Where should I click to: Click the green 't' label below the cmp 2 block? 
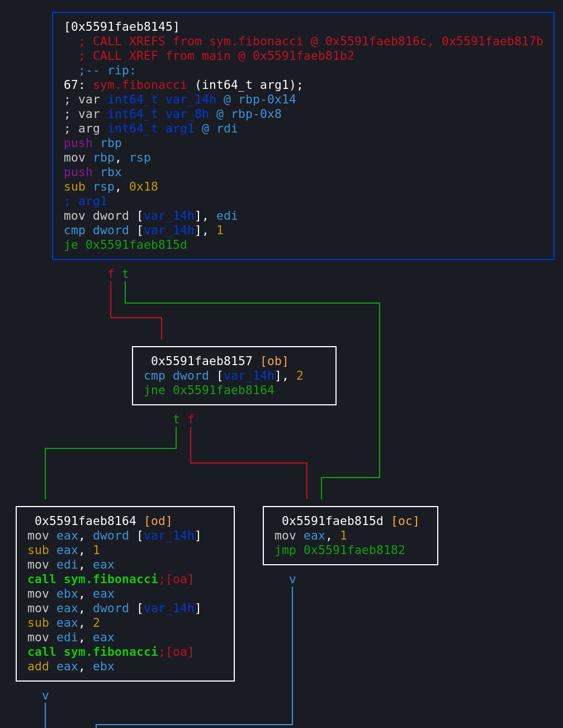click(x=176, y=419)
